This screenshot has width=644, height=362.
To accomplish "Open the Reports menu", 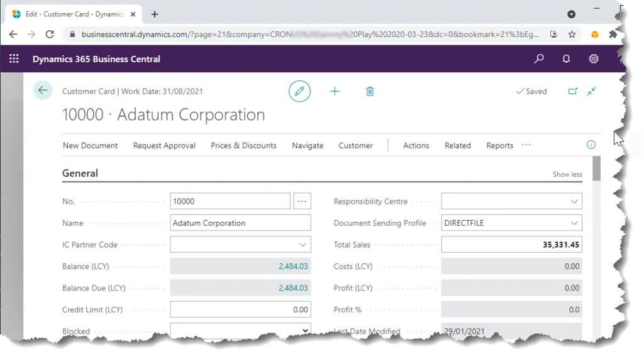I will 499,145.
